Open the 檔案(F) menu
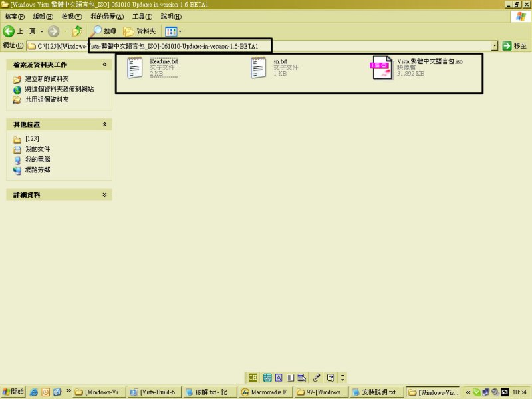Image resolution: width=532 pixels, height=399 pixels. tap(15, 17)
